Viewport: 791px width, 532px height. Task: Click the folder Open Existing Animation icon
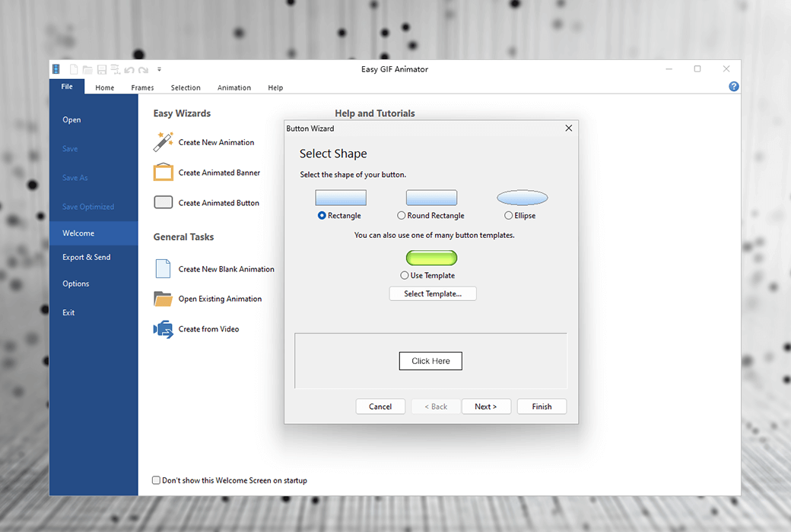tap(163, 299)
